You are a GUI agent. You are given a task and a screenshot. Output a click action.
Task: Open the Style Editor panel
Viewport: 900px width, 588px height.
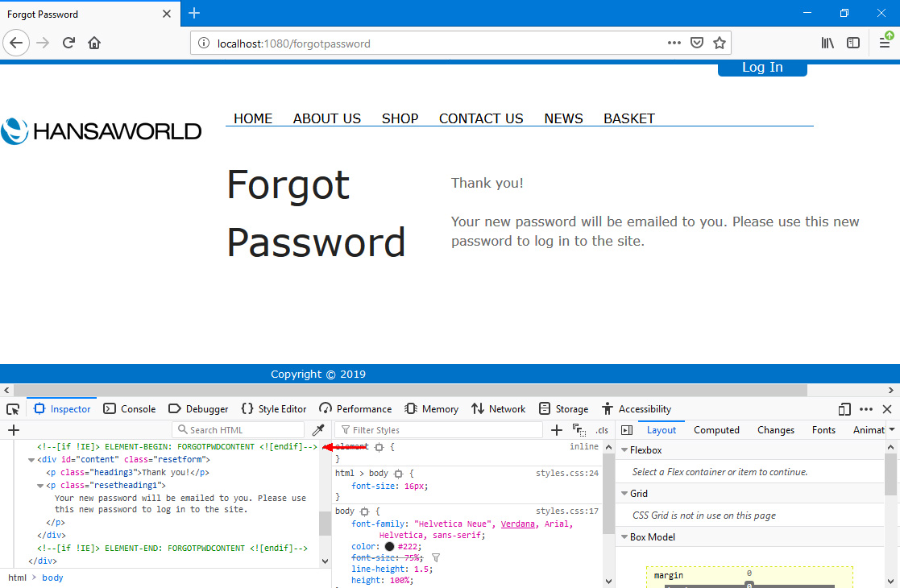point(274,409)
